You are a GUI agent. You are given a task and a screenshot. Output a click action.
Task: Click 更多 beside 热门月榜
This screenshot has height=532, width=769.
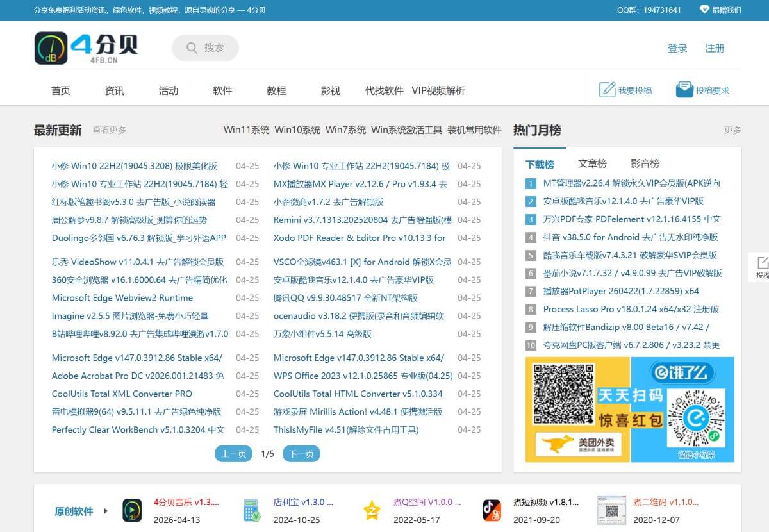[732, 130]
